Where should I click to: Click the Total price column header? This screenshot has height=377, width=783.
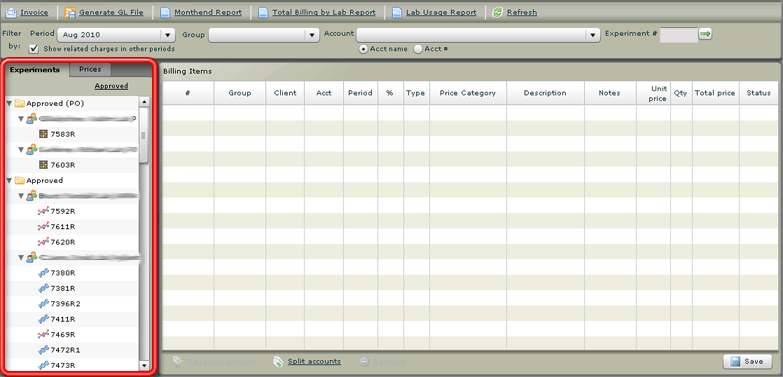point(715,93)
